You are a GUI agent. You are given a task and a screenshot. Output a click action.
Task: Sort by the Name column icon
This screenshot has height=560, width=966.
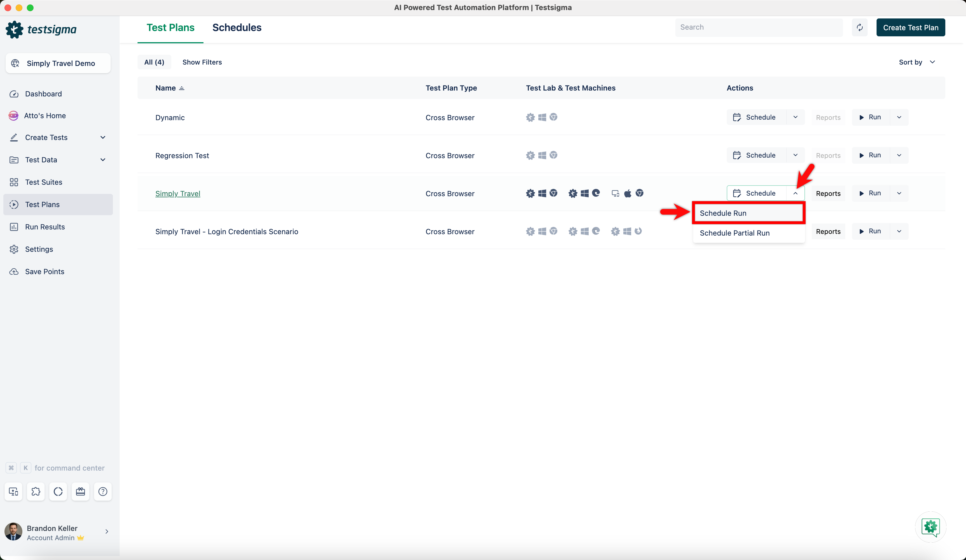(x=182, y=88)
